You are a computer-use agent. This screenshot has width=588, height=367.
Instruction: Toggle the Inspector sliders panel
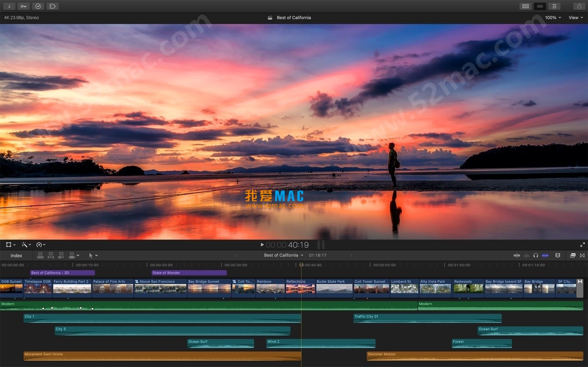click(554, 6)
